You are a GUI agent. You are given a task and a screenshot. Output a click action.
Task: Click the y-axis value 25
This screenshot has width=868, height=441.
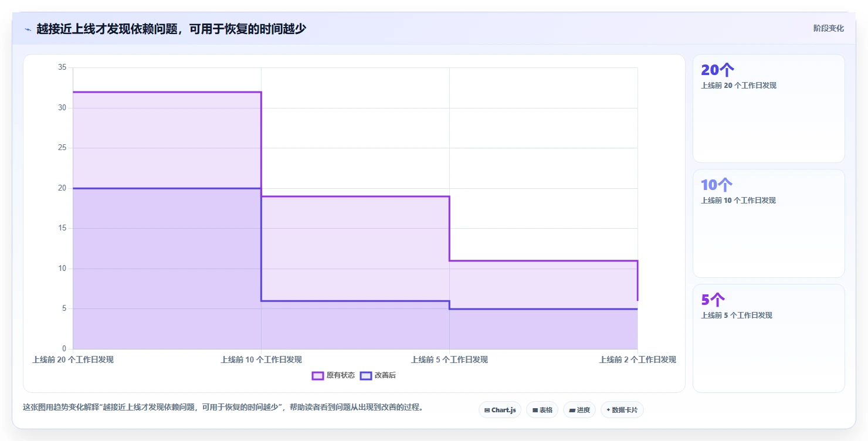coord(62,148)
